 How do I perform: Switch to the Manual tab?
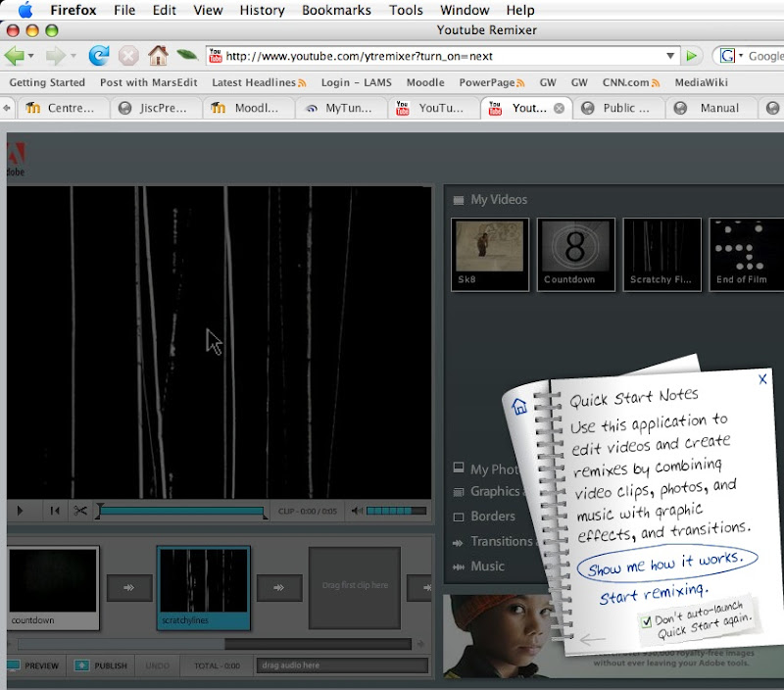pyautogui.click(x=712, y=108)
